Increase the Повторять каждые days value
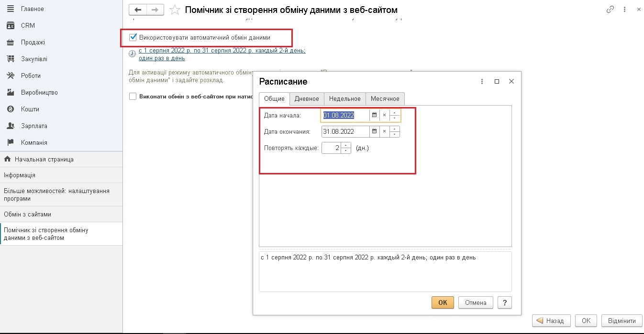This screenshot has height=334, width=644. click(x=346, y=145)
